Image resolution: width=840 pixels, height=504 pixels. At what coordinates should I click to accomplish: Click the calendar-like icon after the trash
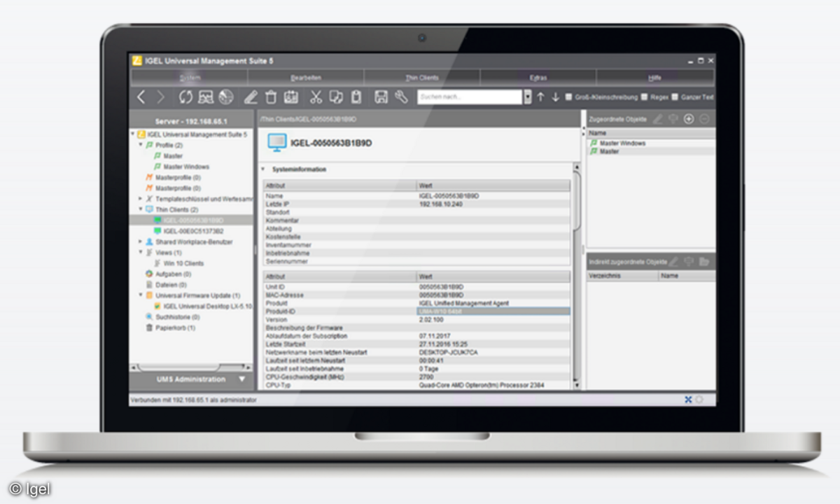tap(291, 97)
